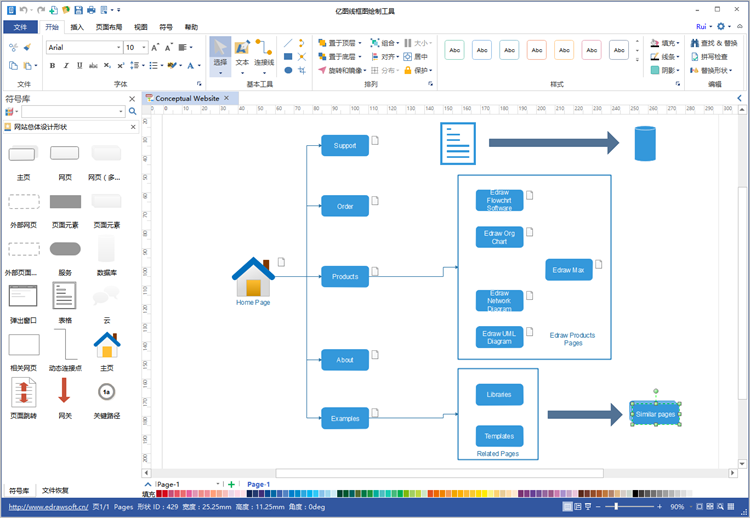Toggle superscript formatting
The image size is (750, 518).
[x=121, y=66]
